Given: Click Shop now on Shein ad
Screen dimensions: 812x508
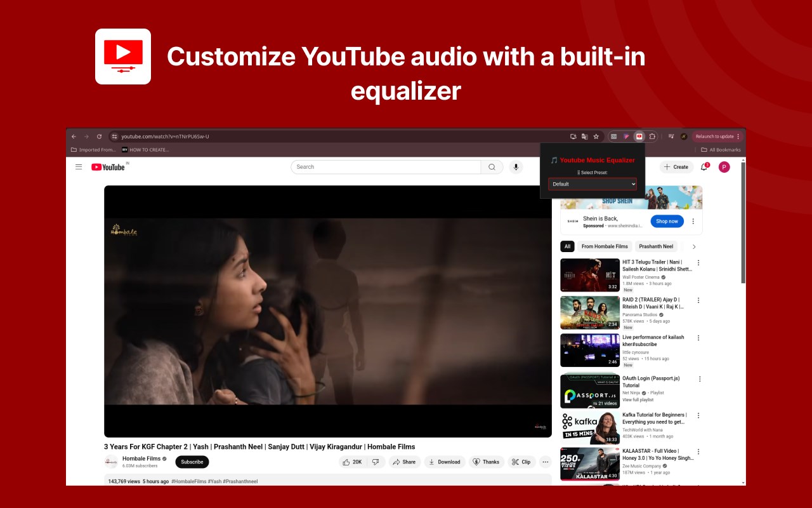Looking at the screenshot, I should click(667, 221).
